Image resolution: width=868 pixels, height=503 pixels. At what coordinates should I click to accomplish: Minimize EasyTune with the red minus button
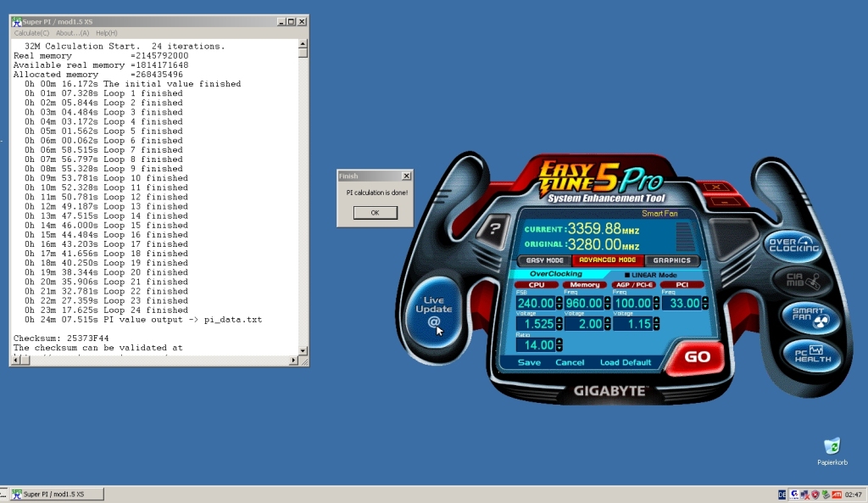(x=723, y=202)
